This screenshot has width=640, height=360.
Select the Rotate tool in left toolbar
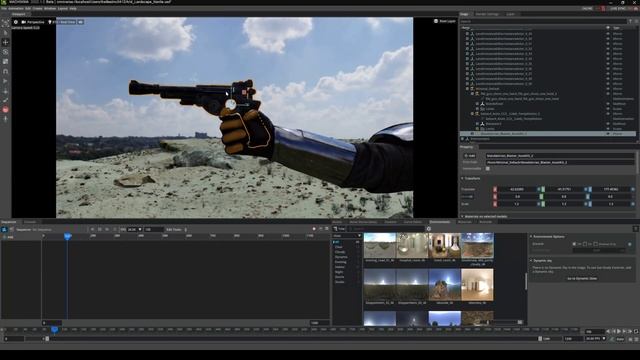(x=5, y=52)
